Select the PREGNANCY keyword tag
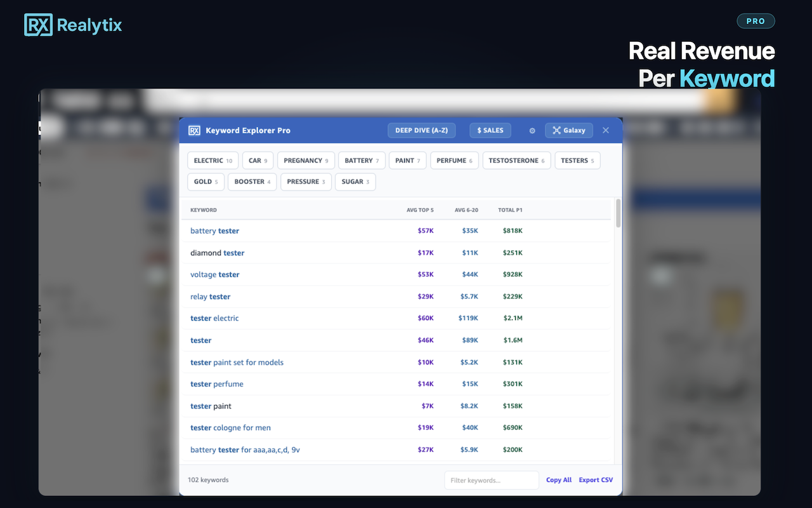The height and width of the screenshot is (508, 812). point(306,161)
